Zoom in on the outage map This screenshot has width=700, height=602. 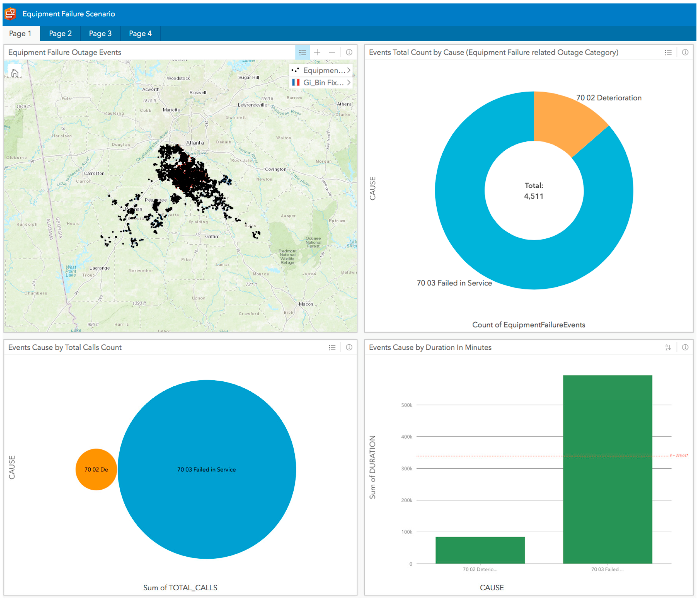[317, 52]
